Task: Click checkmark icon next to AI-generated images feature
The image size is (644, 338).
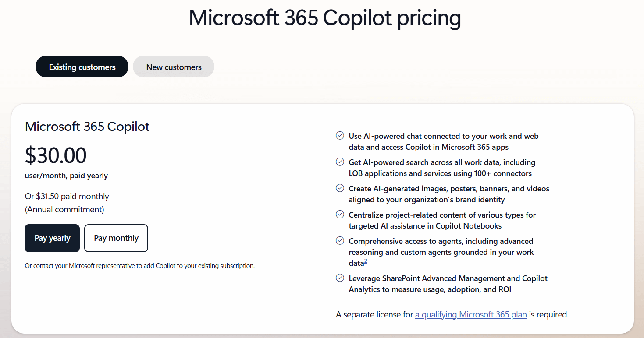Action: [340, 188]
